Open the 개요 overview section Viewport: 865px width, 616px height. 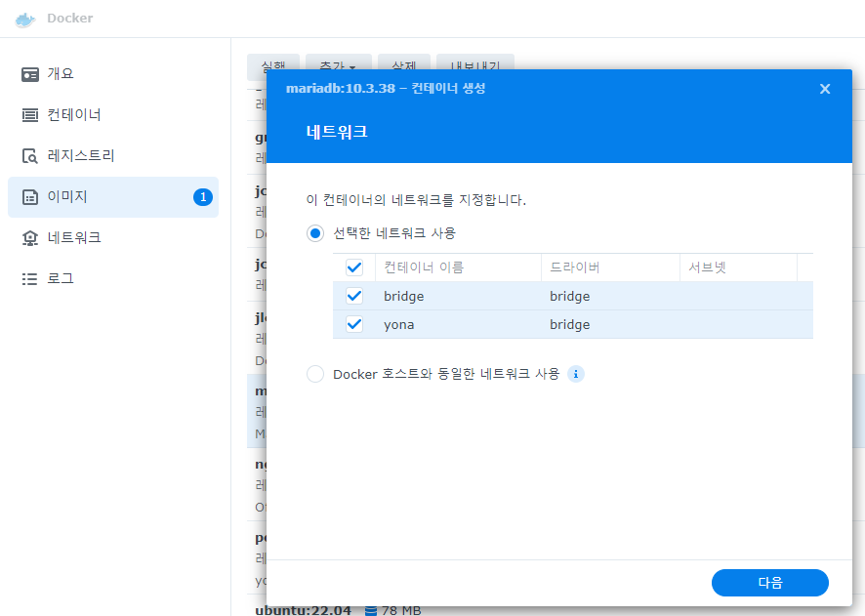click(x=113, y=74)
